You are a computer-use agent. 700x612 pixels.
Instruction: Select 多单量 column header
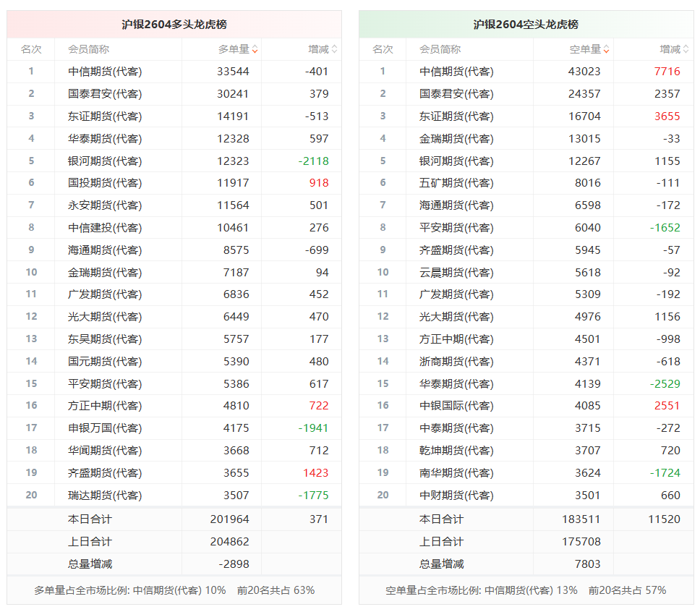tap(234, 49)
